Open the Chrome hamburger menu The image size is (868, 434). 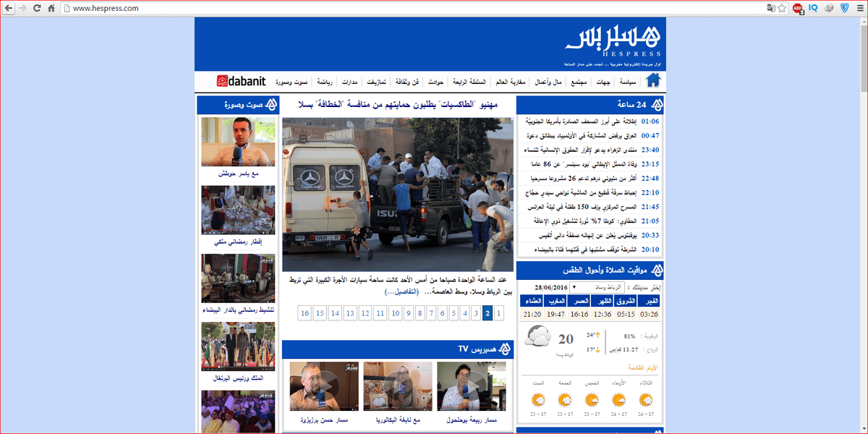859,8
